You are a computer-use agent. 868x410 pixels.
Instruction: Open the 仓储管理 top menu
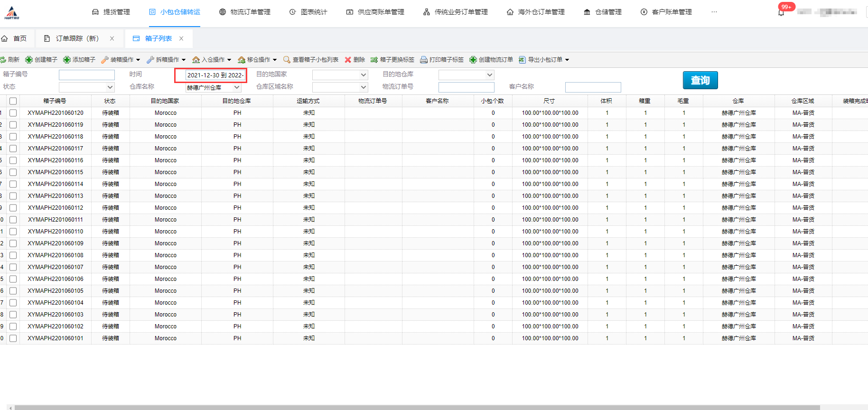(603, 12)
